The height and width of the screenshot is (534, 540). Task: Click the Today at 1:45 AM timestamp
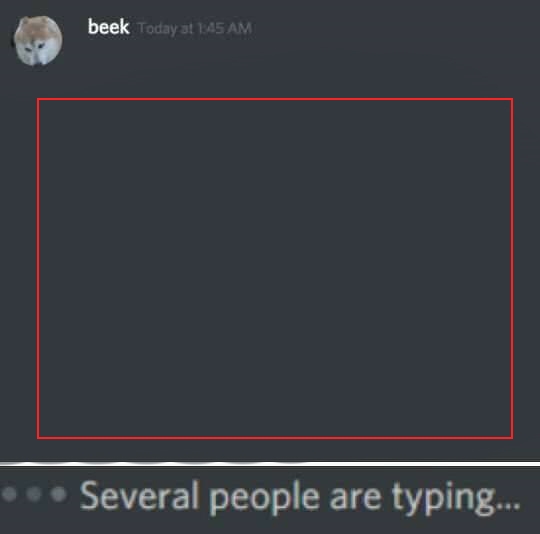(195, 28)
